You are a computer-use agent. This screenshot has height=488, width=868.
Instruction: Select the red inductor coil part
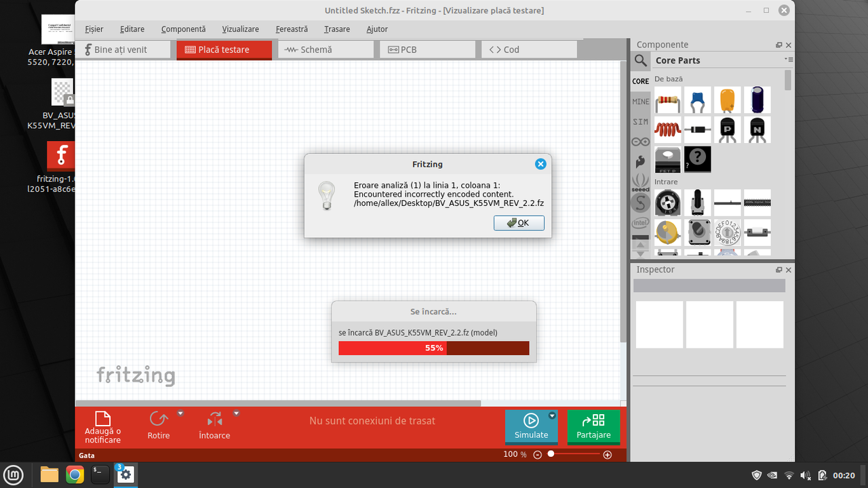click(x=668, y=129)
